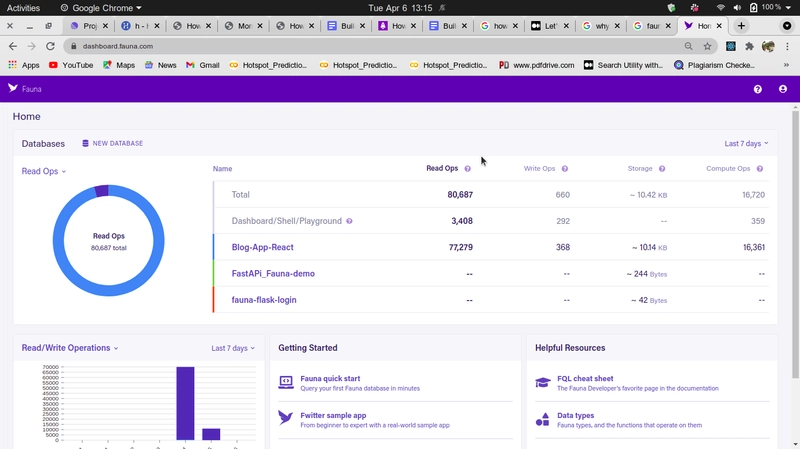Switch to the 'Mor' browser tab

pos(243,26)
